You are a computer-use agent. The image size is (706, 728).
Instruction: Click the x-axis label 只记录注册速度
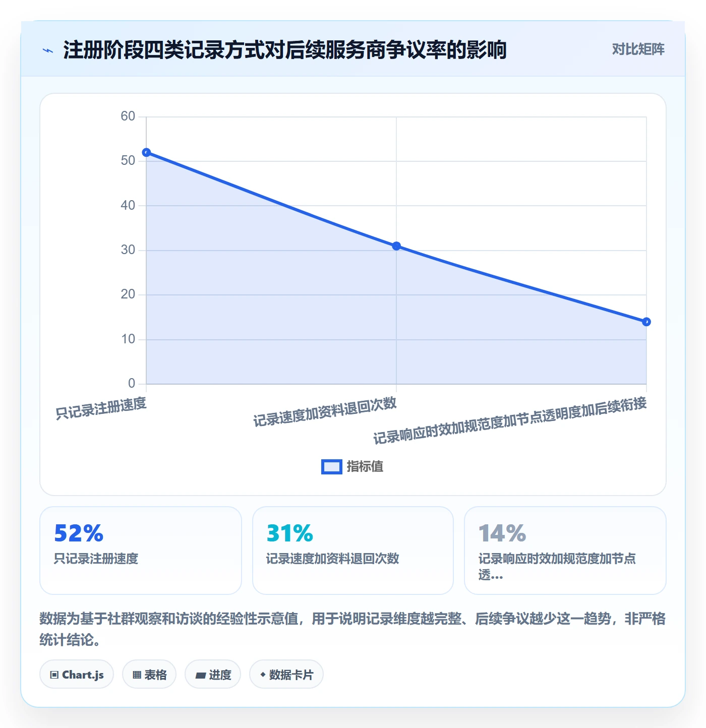[x=101, y=408]
